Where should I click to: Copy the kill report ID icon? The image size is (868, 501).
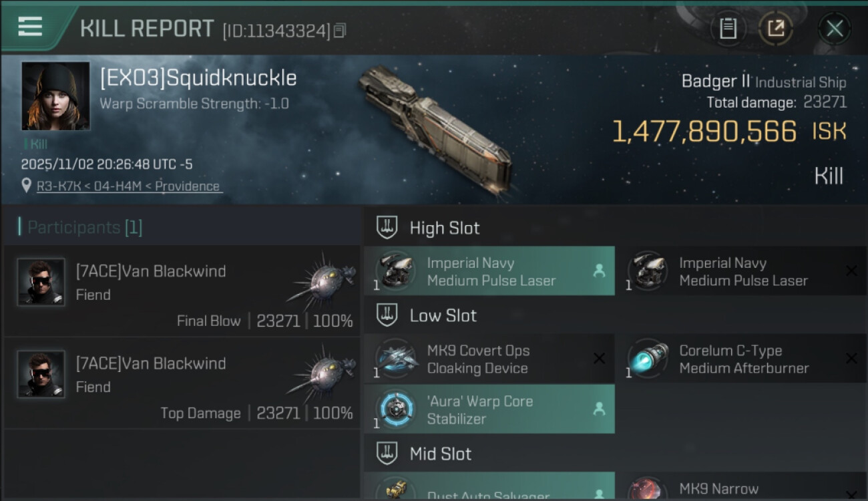340,30
